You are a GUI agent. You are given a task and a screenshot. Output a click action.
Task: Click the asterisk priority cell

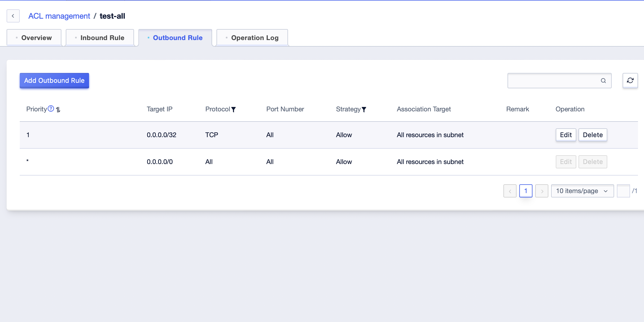27,161
